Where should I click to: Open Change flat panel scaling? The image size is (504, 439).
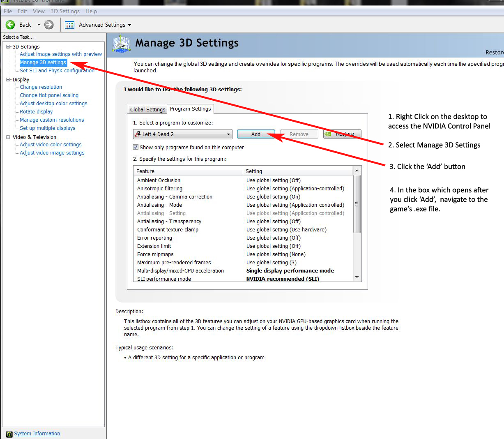click(x=49, y=95)
